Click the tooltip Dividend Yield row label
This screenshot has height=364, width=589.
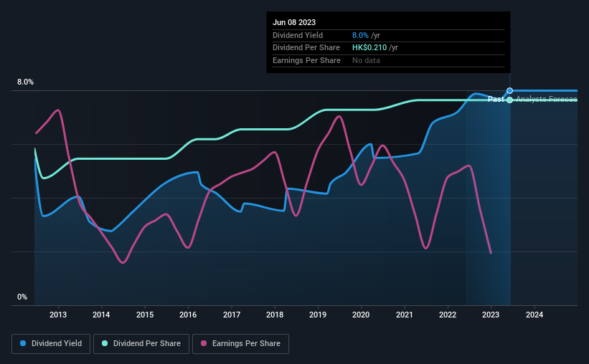298,35
